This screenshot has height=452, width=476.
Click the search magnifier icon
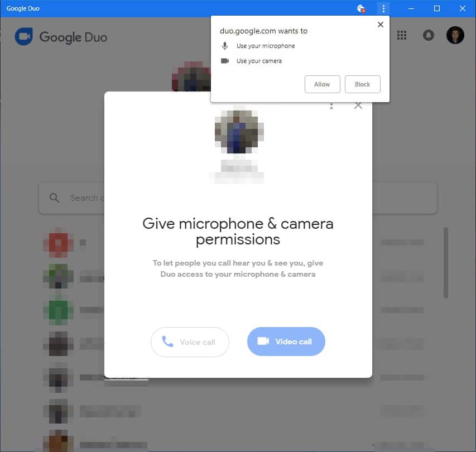pyautogui.click(x=54, y=198)
